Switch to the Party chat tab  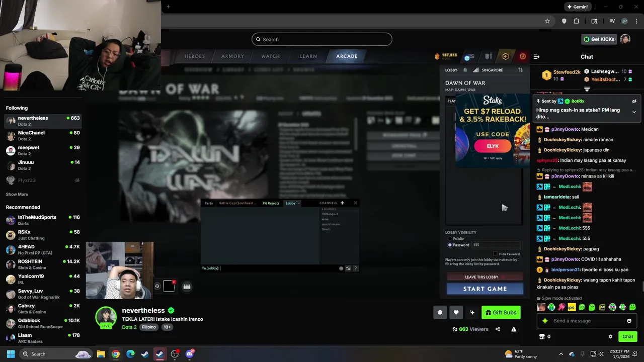click(x=209, y=203)
